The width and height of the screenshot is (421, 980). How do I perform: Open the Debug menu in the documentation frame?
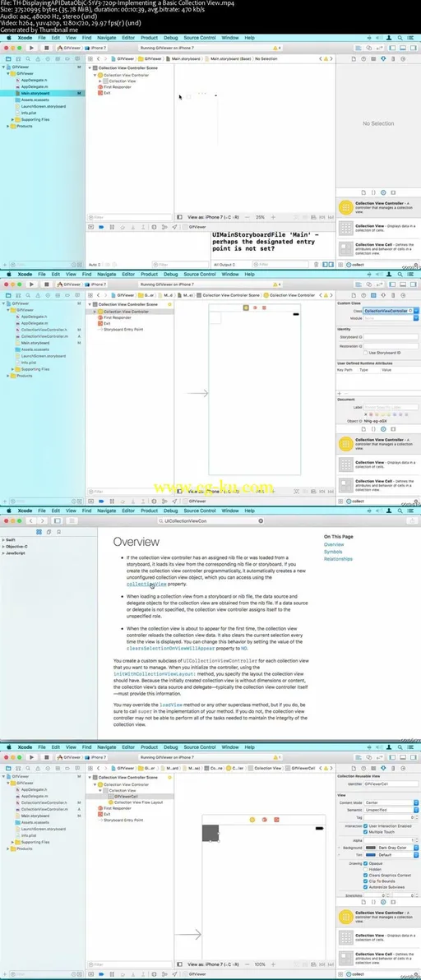pos(170,510)
